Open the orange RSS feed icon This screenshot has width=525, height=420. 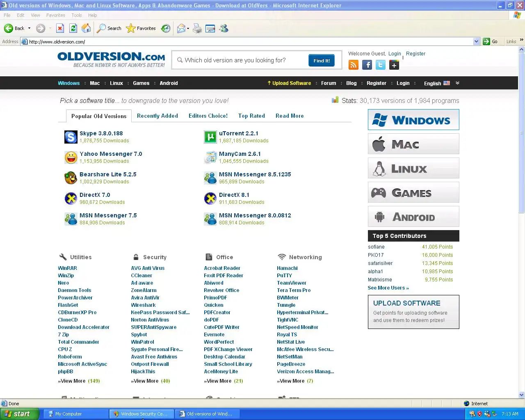pos(354,65)
